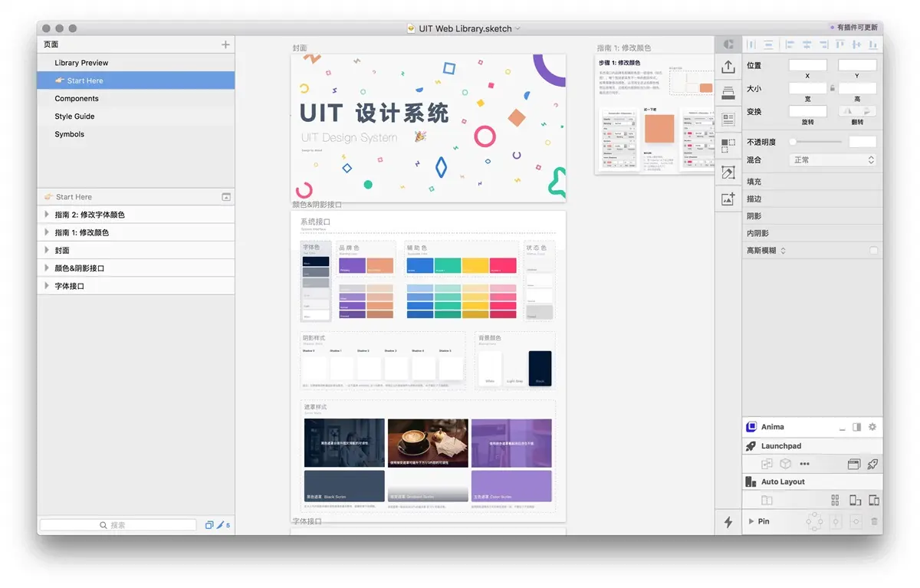Screen dimensions: 920x588
Task: Open the Craft plugin logo tab
Action: click(728, 44)
